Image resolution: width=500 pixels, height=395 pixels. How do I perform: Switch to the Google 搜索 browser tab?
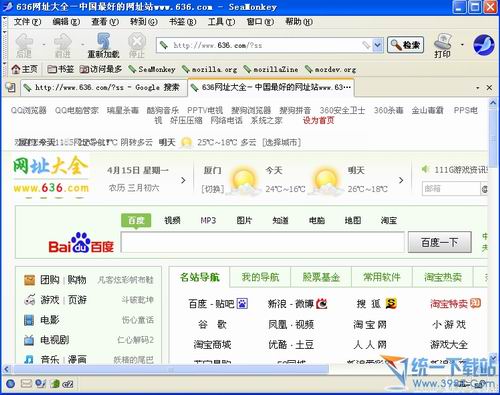tap(104, 88)
